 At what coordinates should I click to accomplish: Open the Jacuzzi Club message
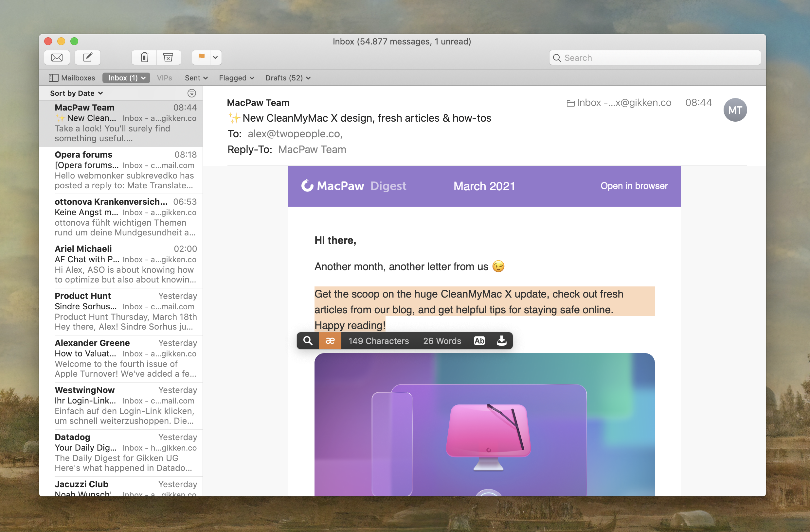pyautogui.click(x=121, y=487)
